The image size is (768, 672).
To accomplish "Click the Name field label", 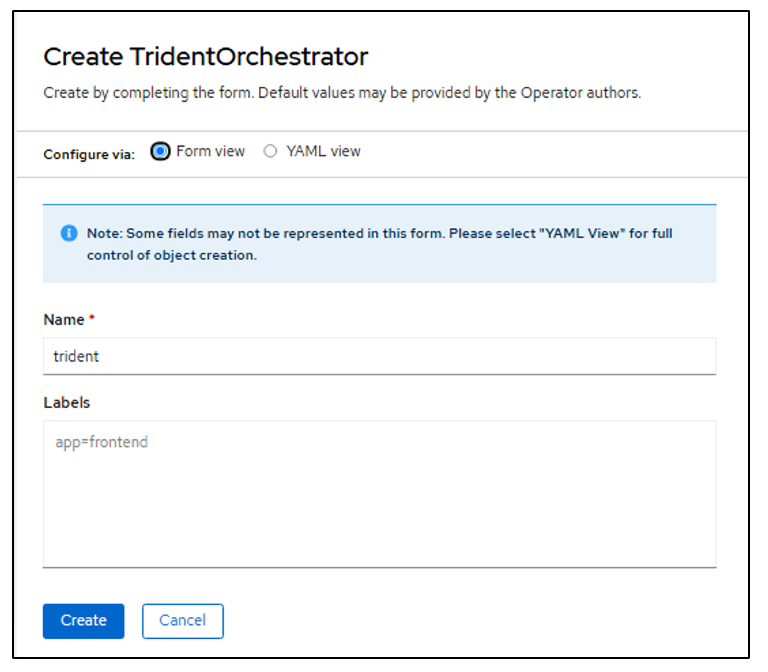I will pyautogui.click(x=63, y=320).
